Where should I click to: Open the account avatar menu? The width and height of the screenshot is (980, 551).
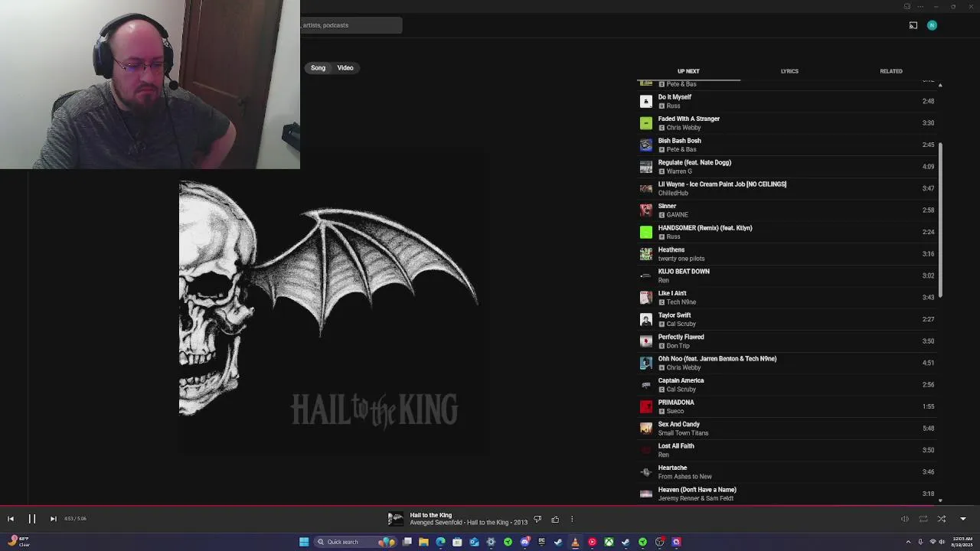(932, 25)
